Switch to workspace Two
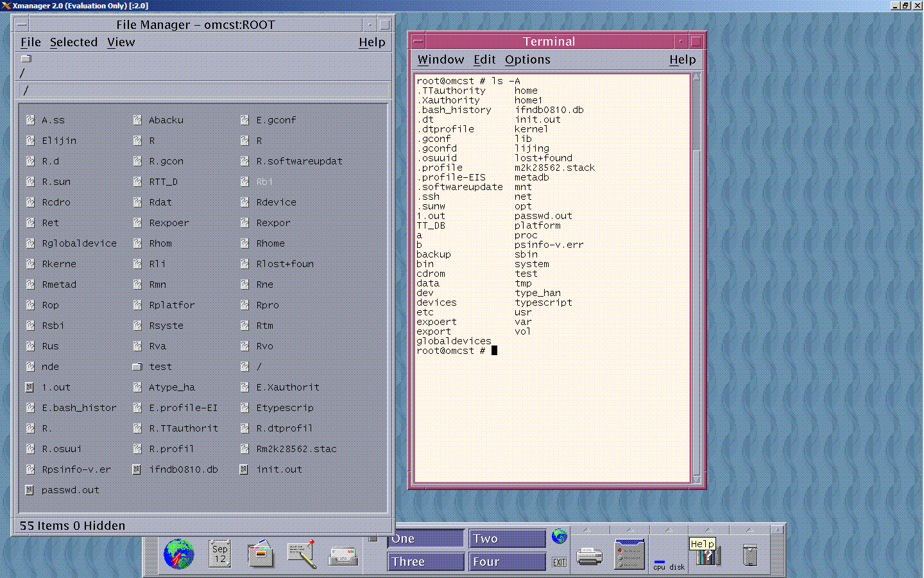The image size is (924, 578). click(x=507, y=538)
